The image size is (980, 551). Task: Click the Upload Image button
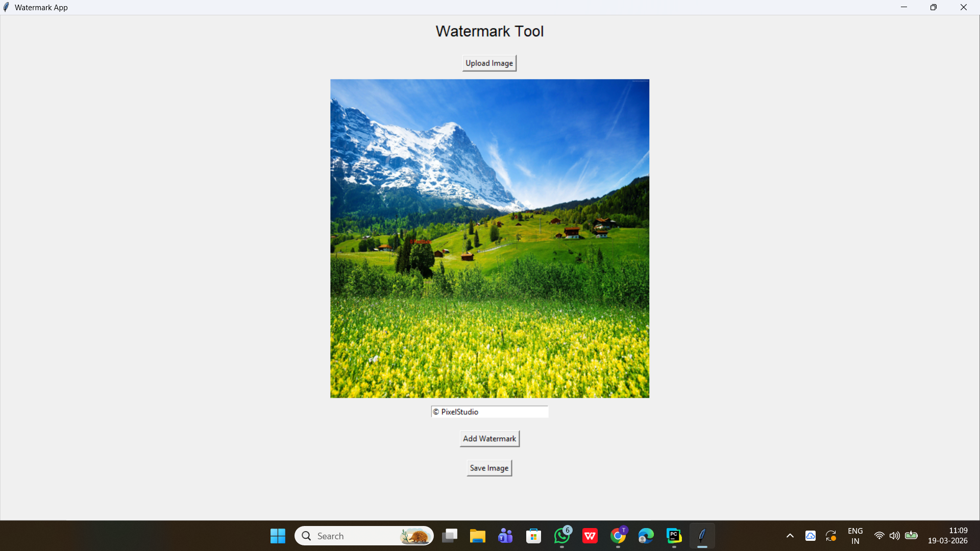[488, 63]
